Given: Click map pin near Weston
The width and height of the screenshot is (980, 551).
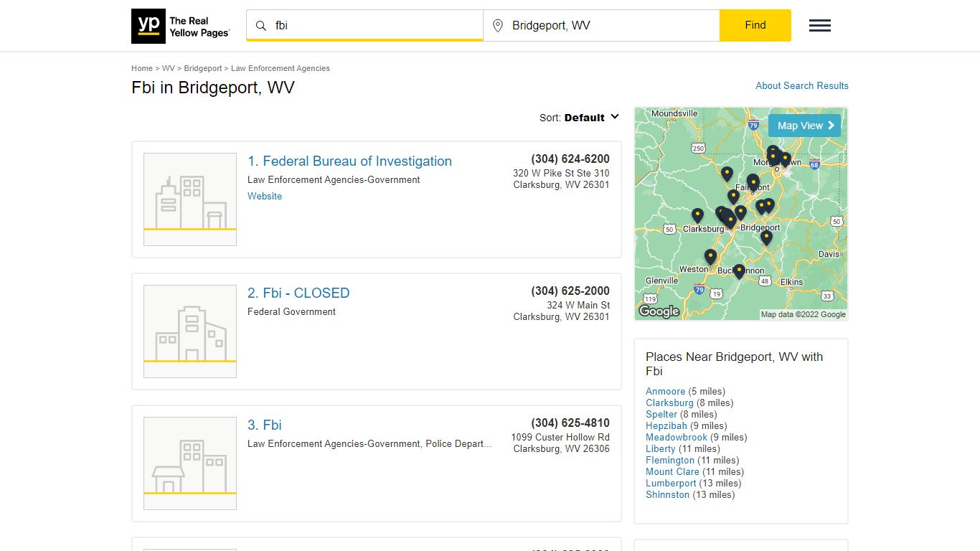Looking at the screenshot, I should (710, 257).
